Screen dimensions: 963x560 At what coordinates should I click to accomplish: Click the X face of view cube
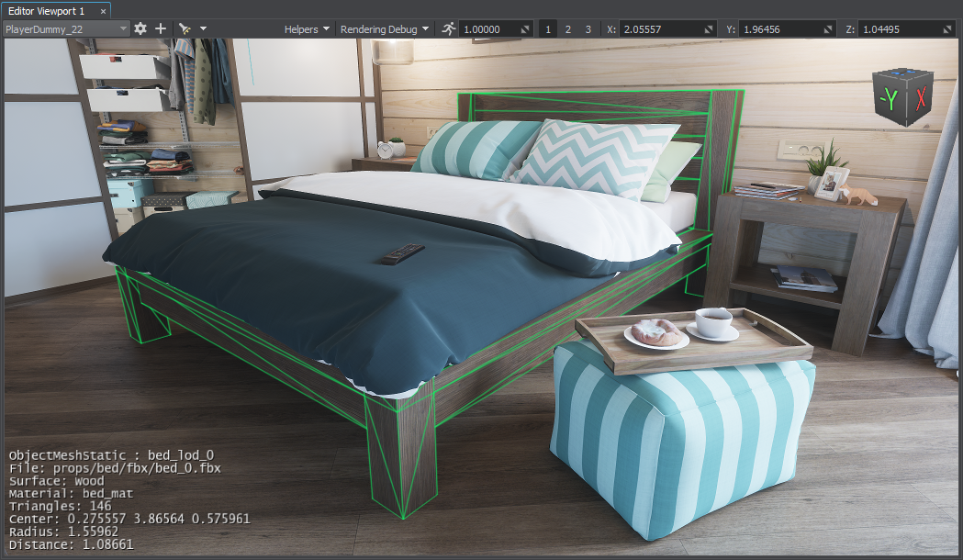click(920, 98)
